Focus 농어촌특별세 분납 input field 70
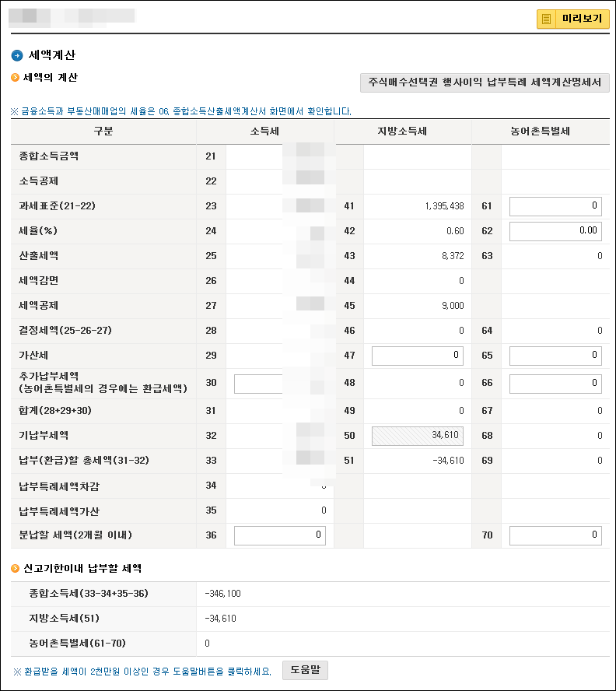616x691 pixels. [x=555, y=535]
